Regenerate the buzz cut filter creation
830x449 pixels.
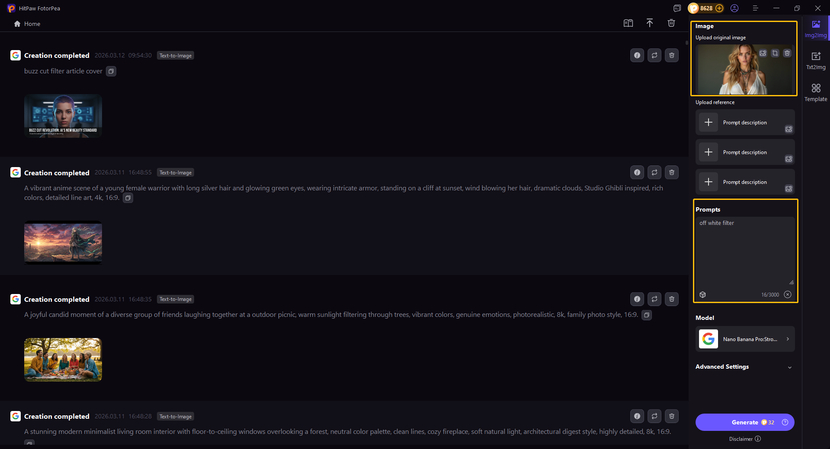click(x=654, y=56)
